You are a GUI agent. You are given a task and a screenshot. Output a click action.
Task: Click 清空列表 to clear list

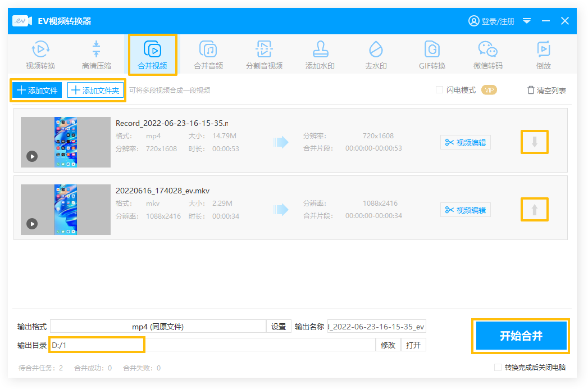[x=546, y=90]
